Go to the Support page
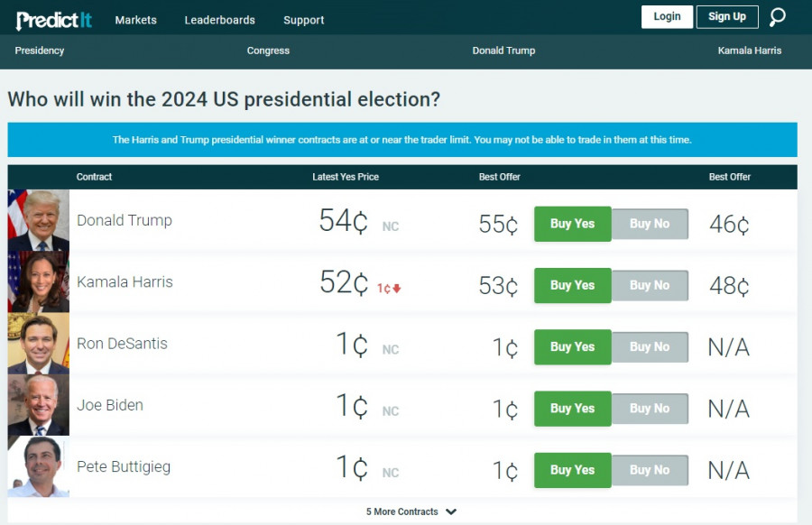812x525 pixels. (303, 20)
